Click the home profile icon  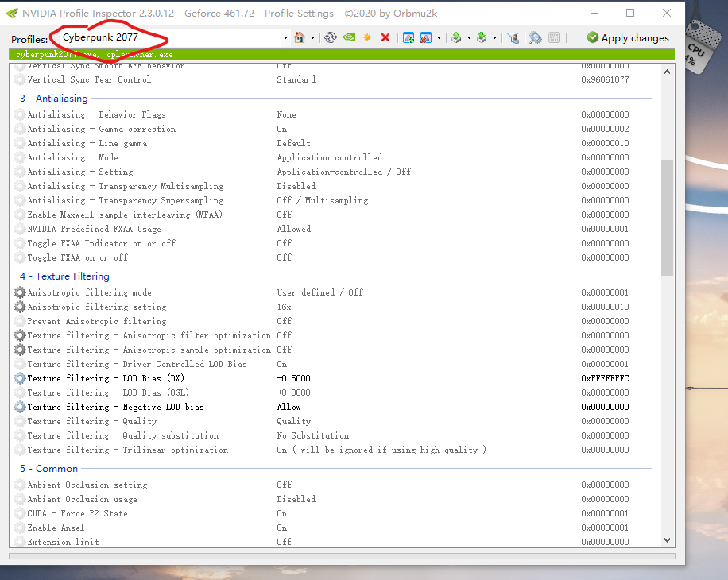300,37
